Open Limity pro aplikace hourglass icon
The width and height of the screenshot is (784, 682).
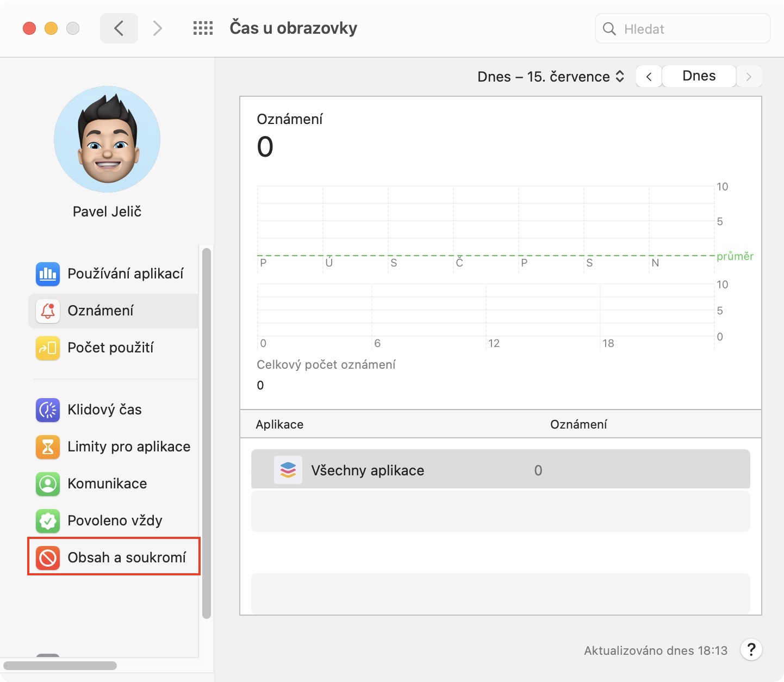[x=48, y=447]
